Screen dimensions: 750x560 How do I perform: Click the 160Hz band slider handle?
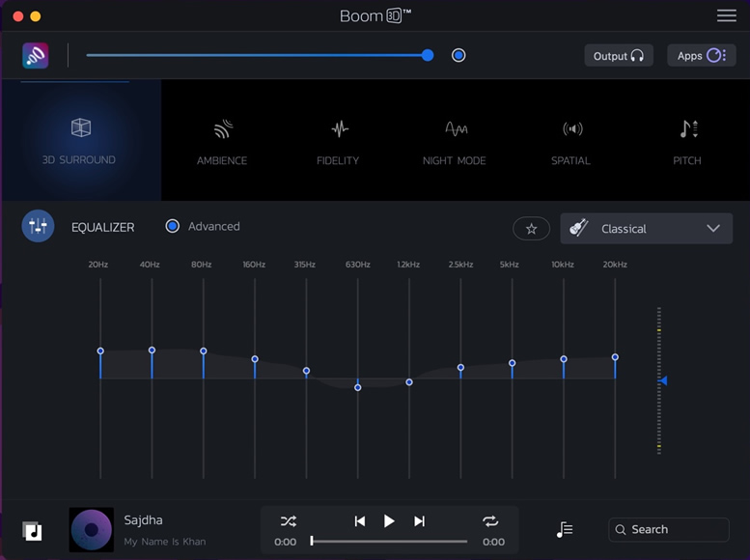[255, 359]
